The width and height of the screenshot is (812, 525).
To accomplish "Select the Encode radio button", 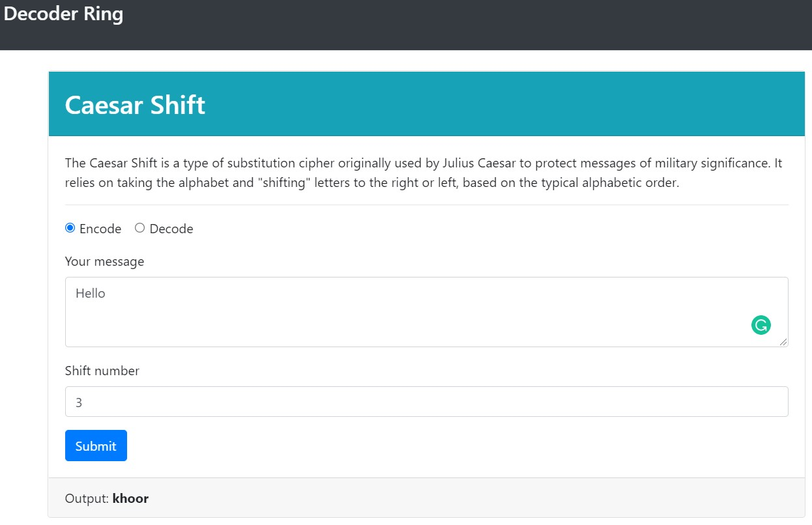I will click(70, 228).
